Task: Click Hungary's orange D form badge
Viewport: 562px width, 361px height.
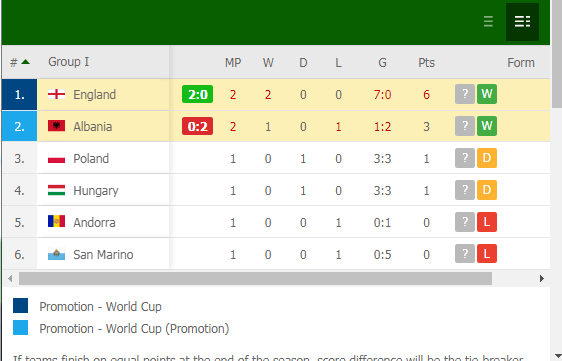Action: [487, 190]
